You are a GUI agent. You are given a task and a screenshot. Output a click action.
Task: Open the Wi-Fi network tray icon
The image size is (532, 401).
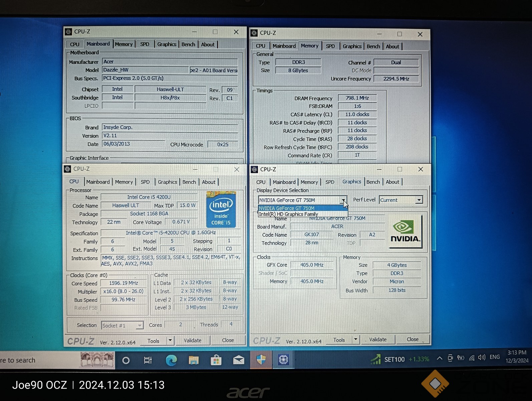click(472, 358)
